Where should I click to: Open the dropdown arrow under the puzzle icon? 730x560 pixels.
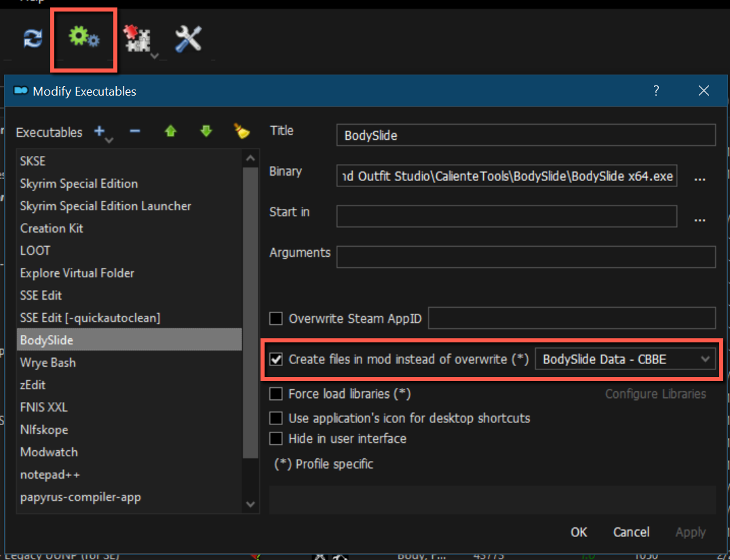155,56
